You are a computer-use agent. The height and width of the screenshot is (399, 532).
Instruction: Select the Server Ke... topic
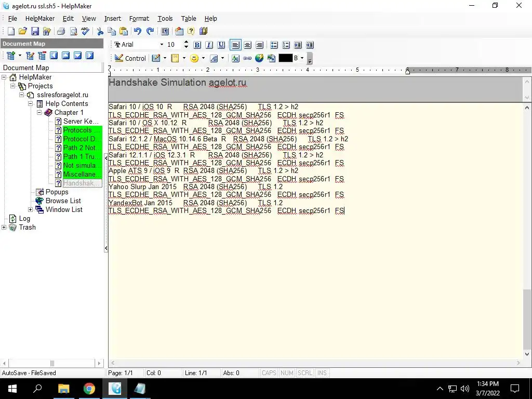click(x=81, y=121)
